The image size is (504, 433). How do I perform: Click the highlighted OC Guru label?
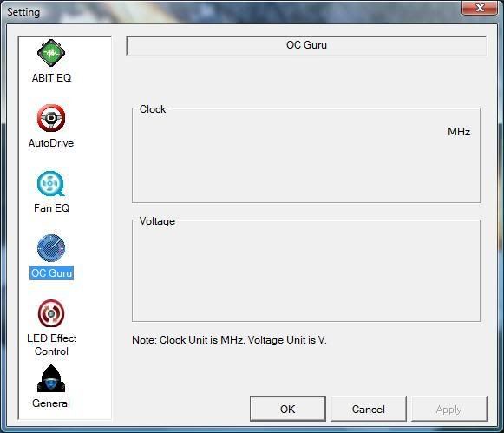(x=51, y=273)
